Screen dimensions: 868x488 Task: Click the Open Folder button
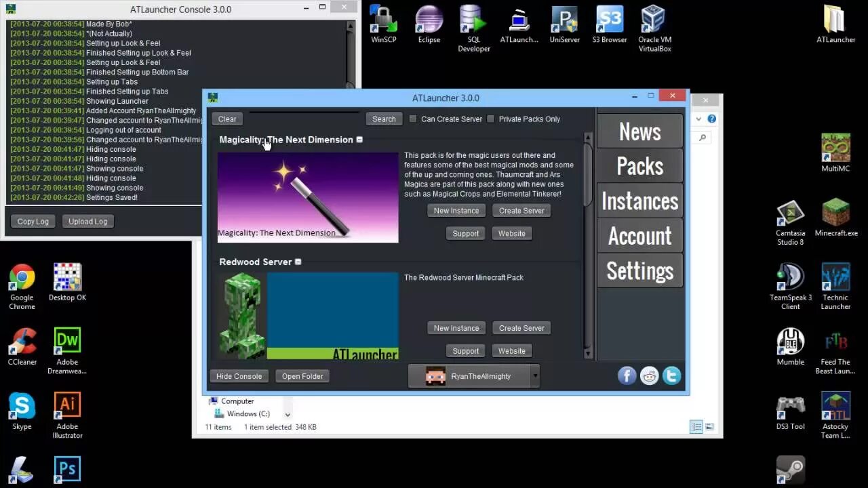click(x=302, y=376)
